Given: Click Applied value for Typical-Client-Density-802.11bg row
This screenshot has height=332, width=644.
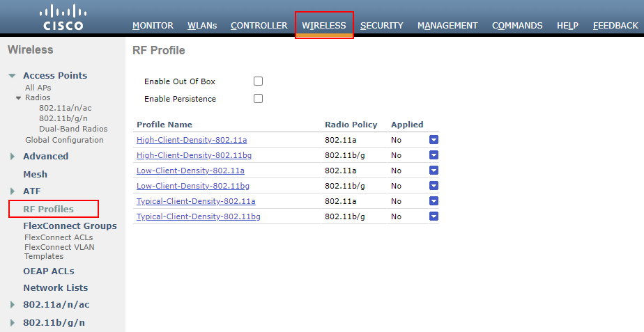Looking at the screenshot, I should [x=397, y=216].
